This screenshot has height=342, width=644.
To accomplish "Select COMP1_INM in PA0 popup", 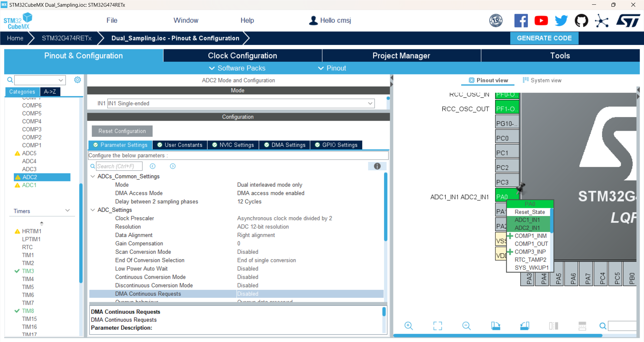I will point(530,236).
